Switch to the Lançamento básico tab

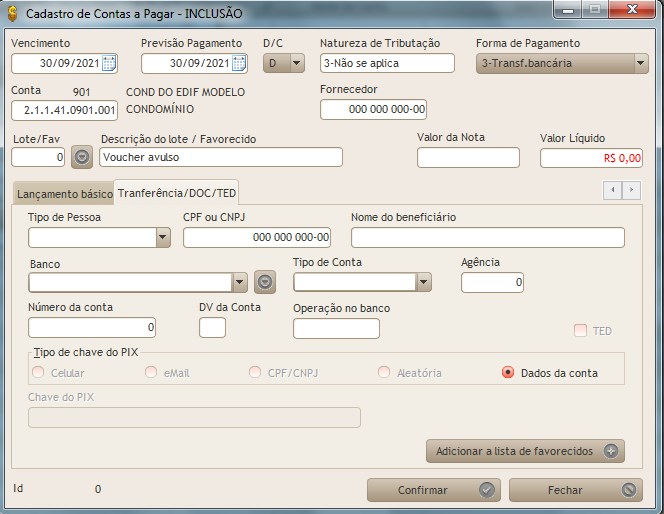64,192
